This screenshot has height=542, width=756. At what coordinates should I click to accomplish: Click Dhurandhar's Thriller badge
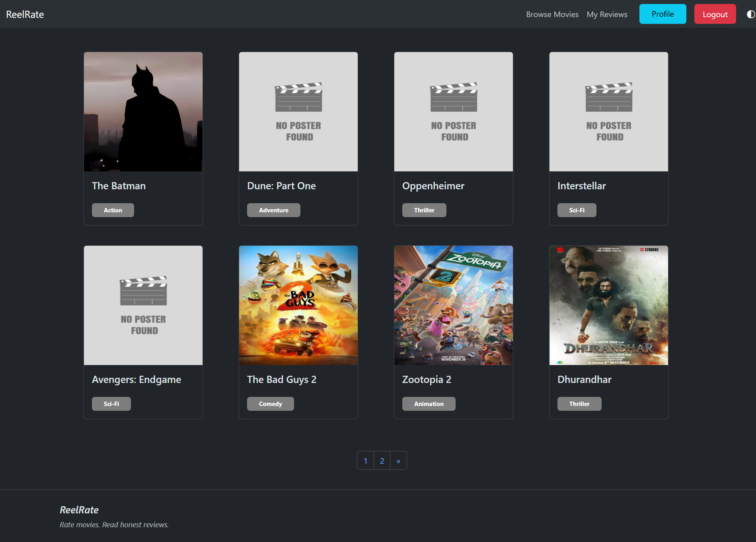(x=579, y=404)
